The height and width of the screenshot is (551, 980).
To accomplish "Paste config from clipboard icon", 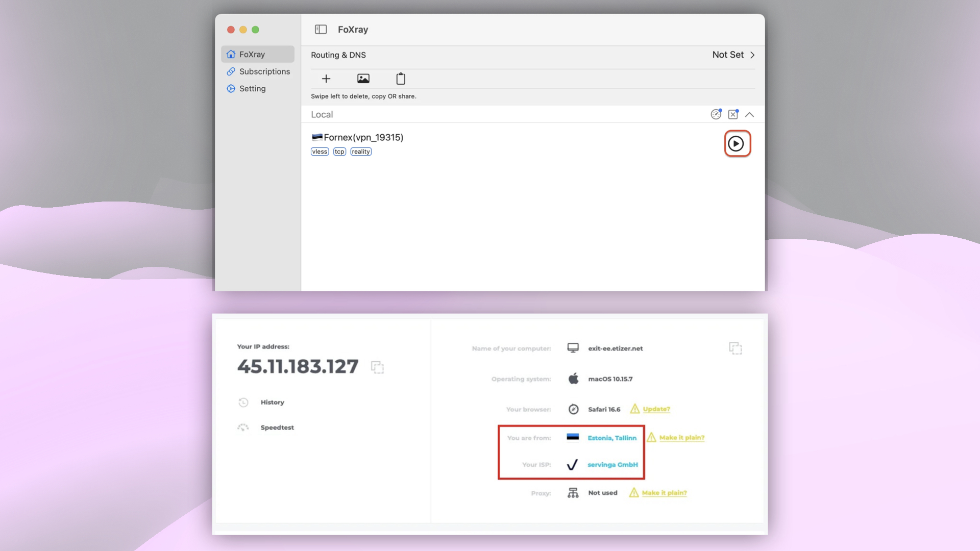I will [401, 79].
